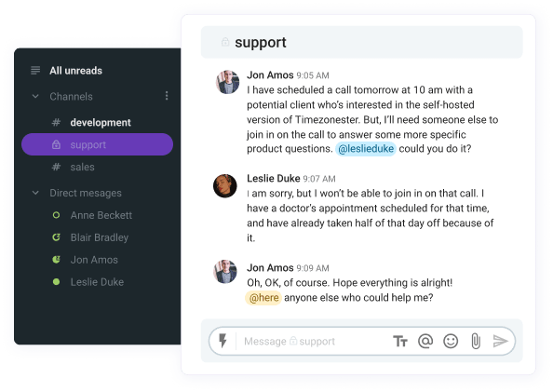Open the emoji picker smiley icon
Screen dimensions: 553x392
[x=451, y=341]
